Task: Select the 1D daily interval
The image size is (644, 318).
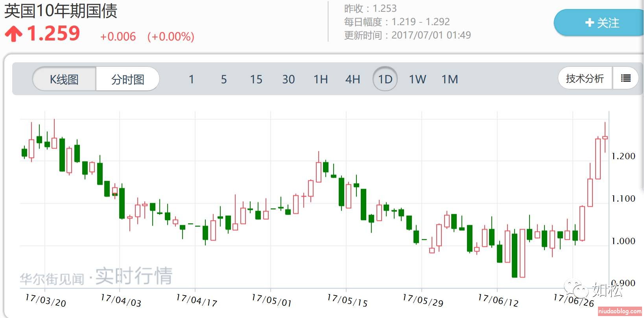Action: tap(385, 79)
